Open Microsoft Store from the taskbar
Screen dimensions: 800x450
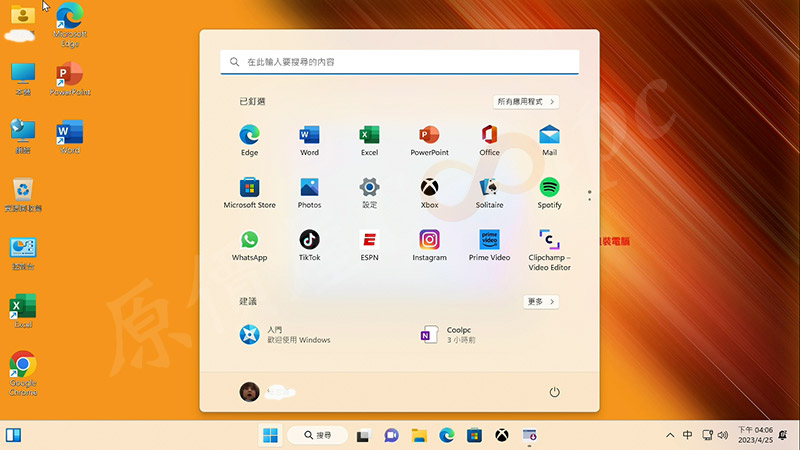point(474,435)
